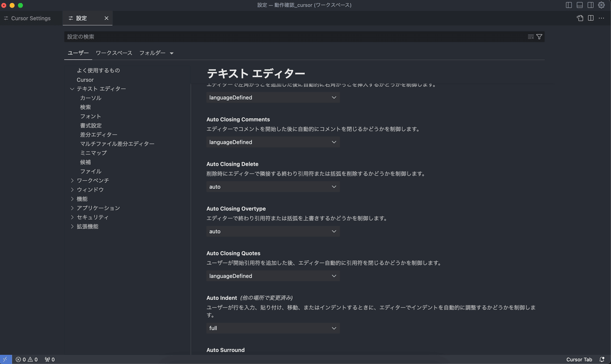Screen dimensions: 611x364
Task: Click the Remote Connection icon in status bar
Action: point(5,359)
